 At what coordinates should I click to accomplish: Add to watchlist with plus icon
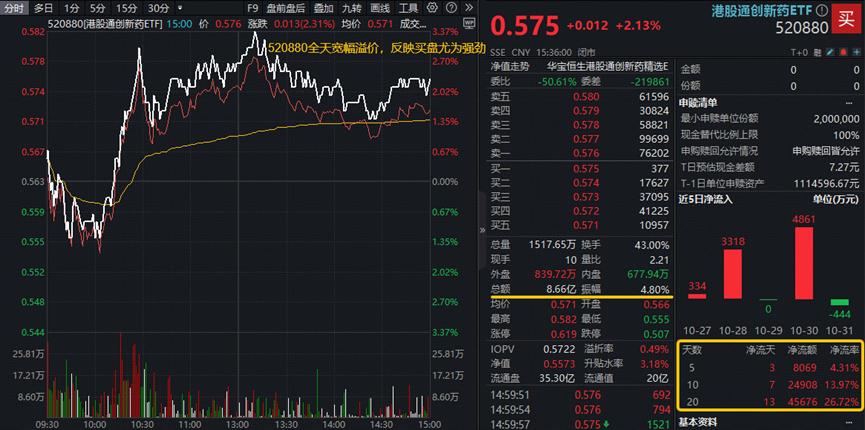coord(856,52)
